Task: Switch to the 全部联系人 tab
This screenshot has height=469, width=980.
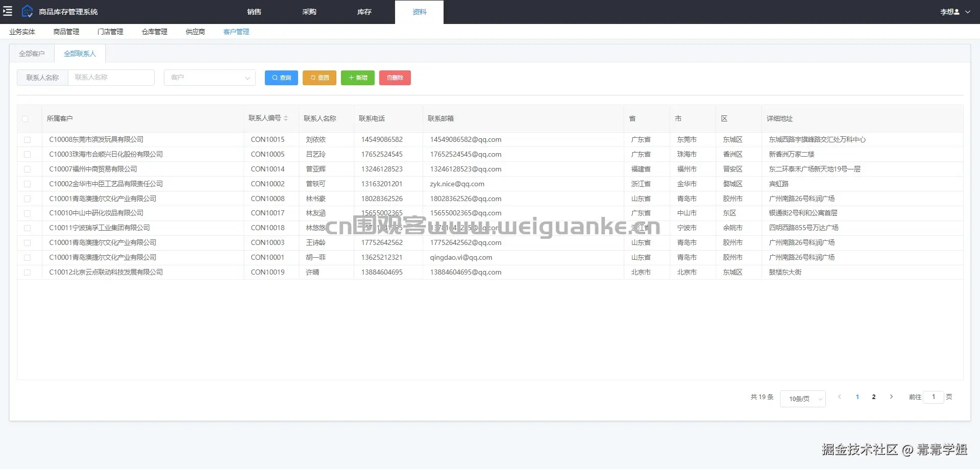Action: click(x=80, y=54)
